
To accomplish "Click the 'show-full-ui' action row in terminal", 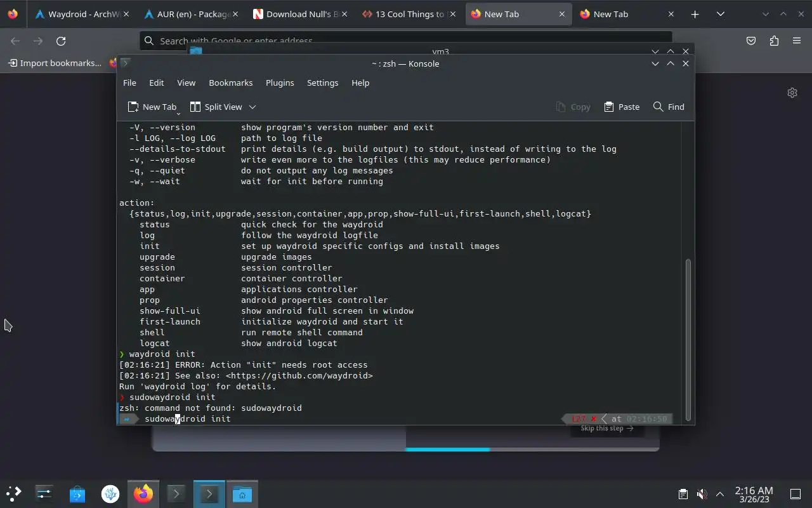I will point(277,311).
